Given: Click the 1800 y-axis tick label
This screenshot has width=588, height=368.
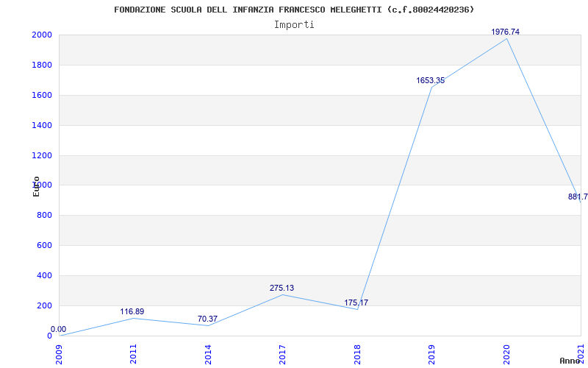Looking at the screenshot, I should (x=42, y=65).
